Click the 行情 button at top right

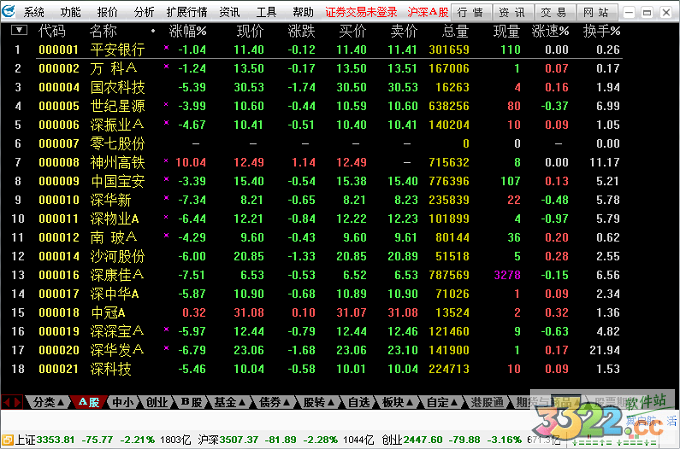click(471, 12)
